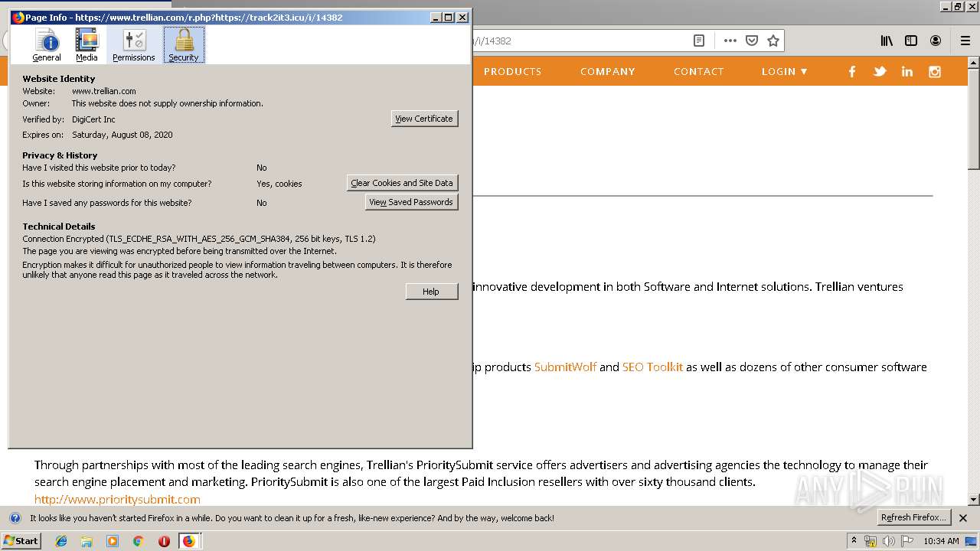Click the taskbar clock showing 10:34 AM
The width and height of the screenshot is (980, 551).
tap(941, 541)
